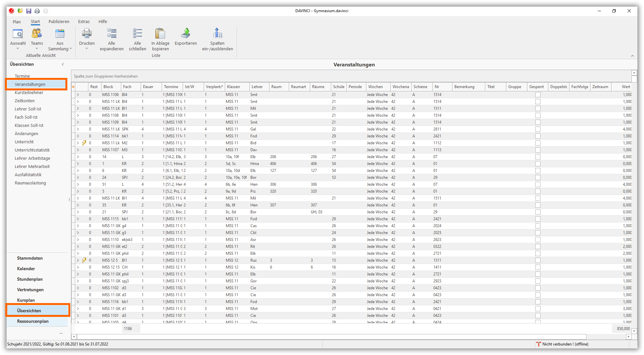The image size is (644, 355).
Task: Switch to the Stundenplan section
Action: 30,279
